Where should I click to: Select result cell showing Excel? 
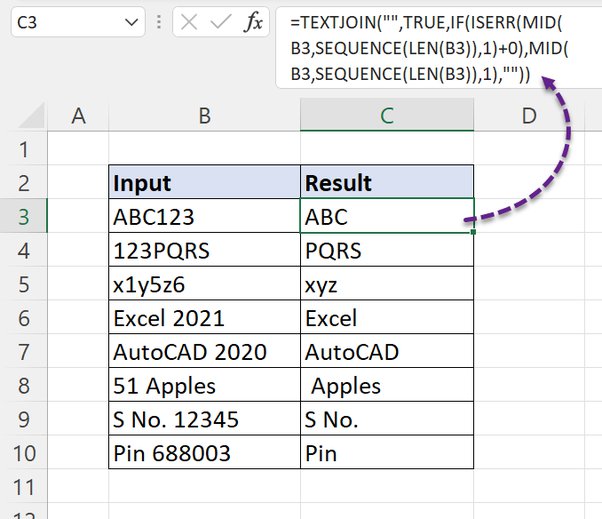pyautogui.click(x=387, y=317)
